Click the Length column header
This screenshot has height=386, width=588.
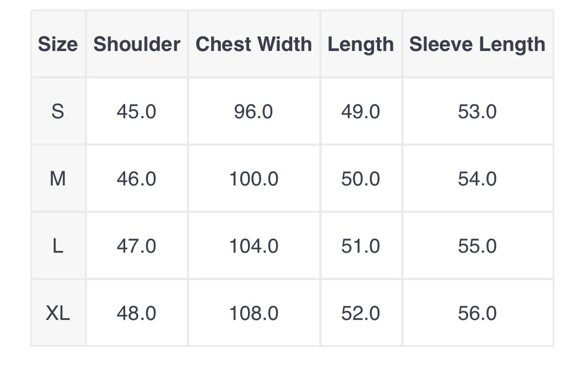[x=361, y=44]
